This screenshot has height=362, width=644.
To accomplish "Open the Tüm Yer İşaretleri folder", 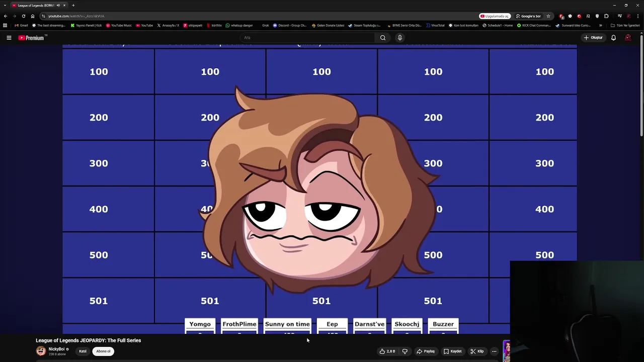I will [625, 25].
